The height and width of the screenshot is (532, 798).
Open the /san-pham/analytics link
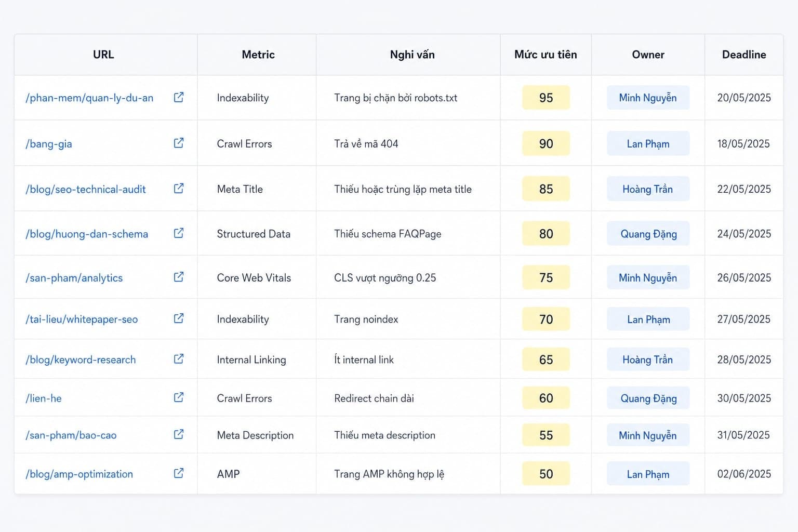[x=74, y=278]
